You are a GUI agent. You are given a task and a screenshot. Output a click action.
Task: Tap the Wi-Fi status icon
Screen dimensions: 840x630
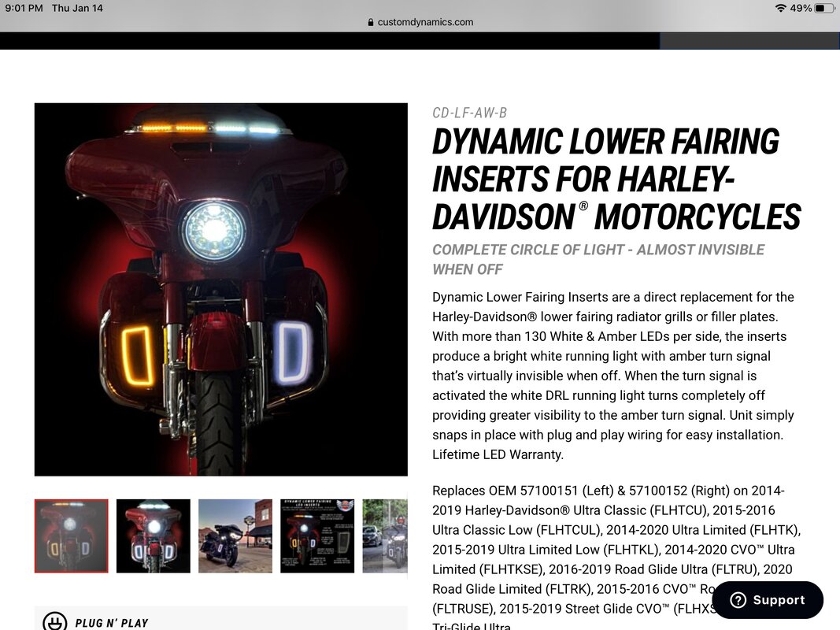tap(780, 8)
